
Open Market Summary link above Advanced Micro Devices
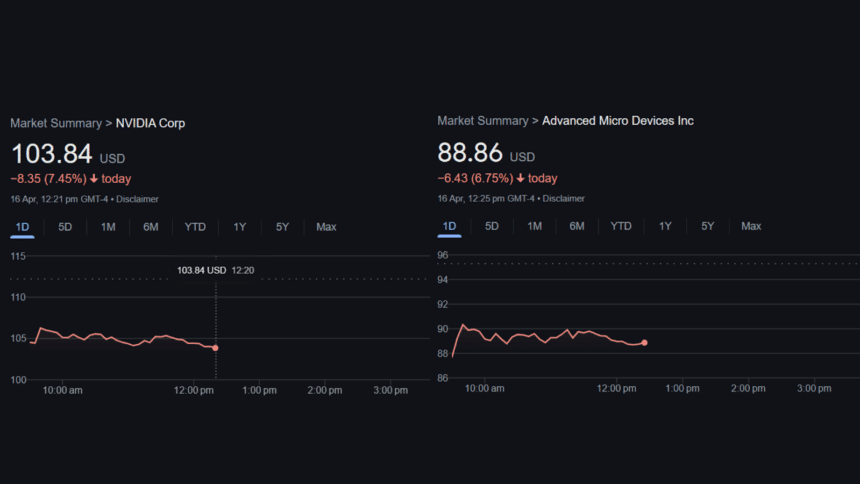pyautogui.click(x=483, y=121)
